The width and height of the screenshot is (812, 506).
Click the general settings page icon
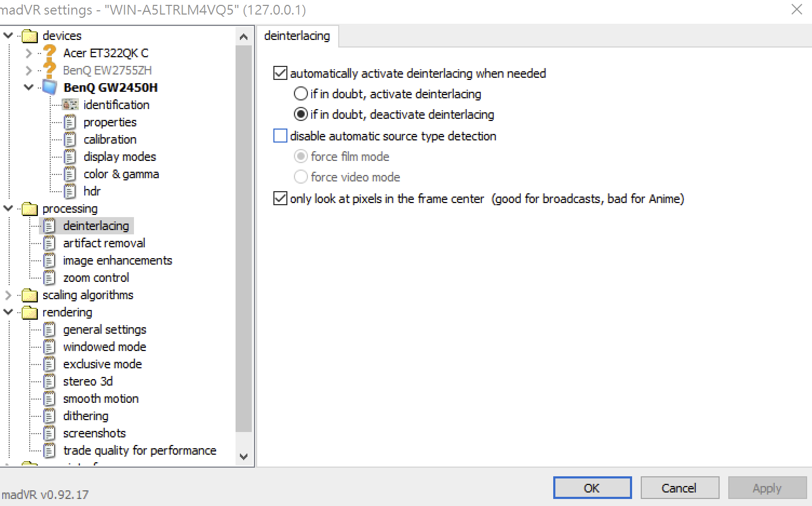[49, 329]
